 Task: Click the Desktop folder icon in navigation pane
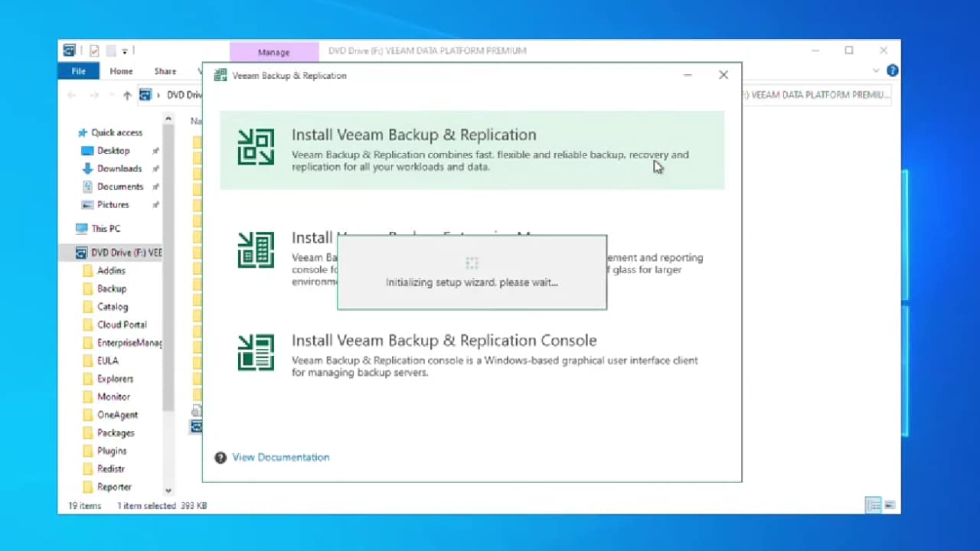click(87, 151)
